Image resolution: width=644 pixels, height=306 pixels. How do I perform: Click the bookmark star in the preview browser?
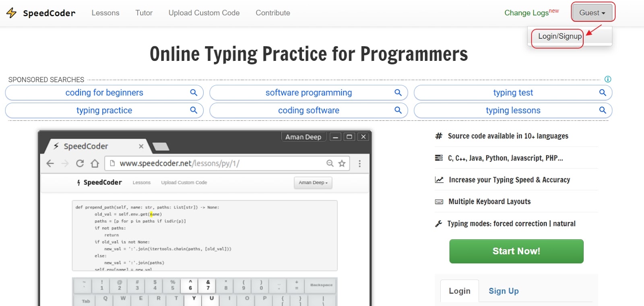(x=342, y=163)
